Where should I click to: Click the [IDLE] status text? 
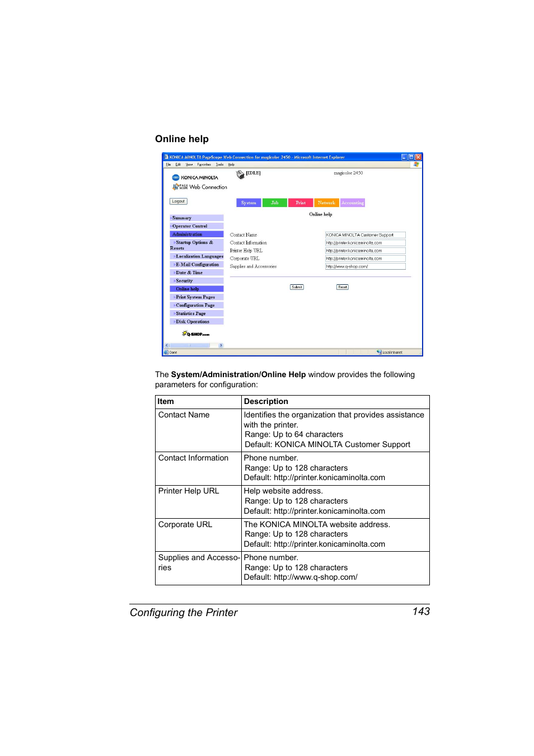(254, 173)
